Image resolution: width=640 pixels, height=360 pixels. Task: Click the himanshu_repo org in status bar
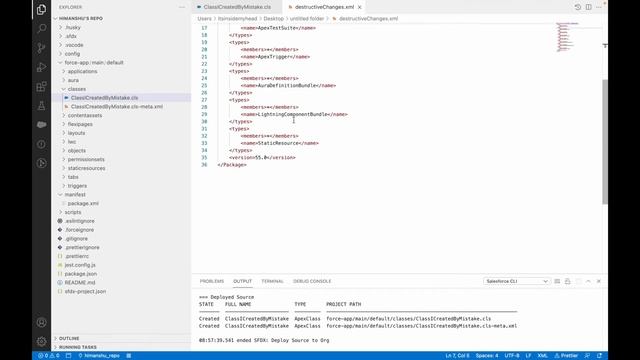pos(99,356)
